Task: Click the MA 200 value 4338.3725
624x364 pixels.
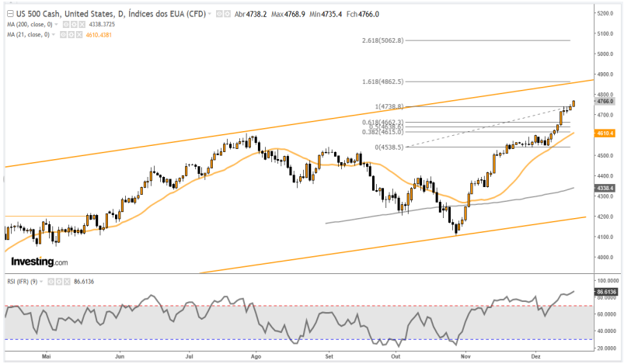Action: (102, 24)
